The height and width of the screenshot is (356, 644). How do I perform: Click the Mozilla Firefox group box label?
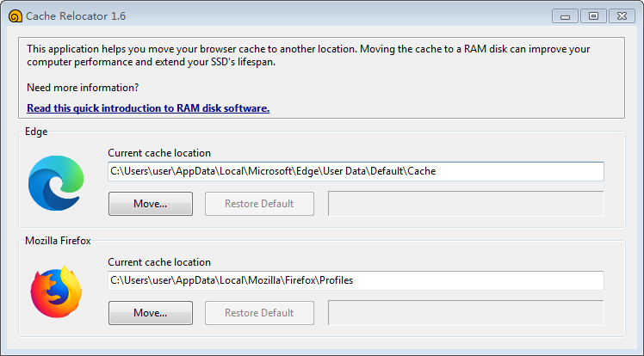[x=58, y=241]
